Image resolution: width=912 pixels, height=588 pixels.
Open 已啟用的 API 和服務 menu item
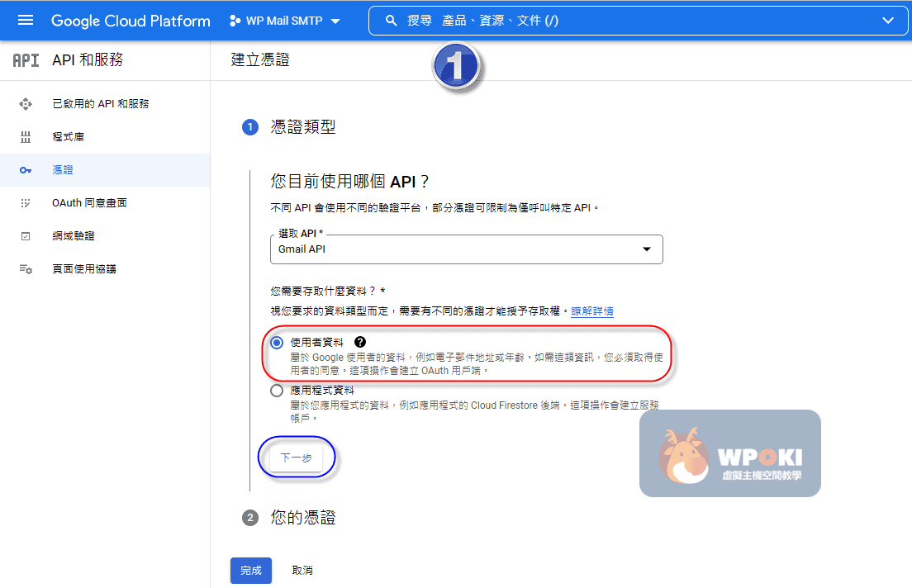tap(105, 104)
